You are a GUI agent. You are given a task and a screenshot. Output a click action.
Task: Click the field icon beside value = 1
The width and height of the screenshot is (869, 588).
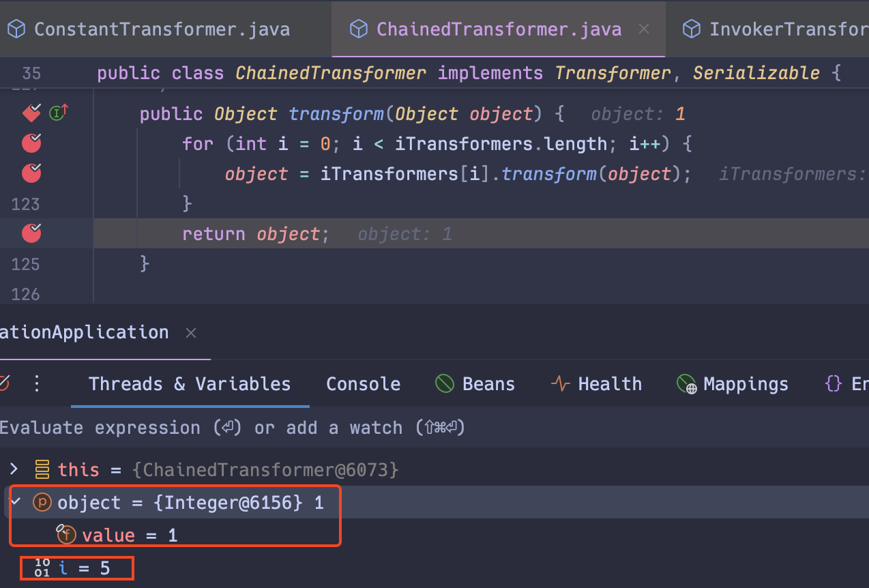click(x=66, y=535)
